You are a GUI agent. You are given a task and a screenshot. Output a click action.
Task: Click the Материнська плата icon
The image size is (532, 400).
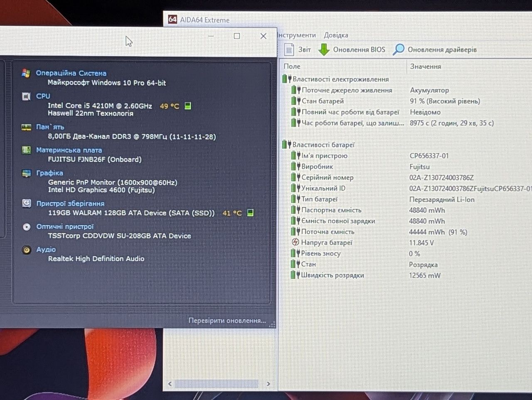[x=26, y=150]
